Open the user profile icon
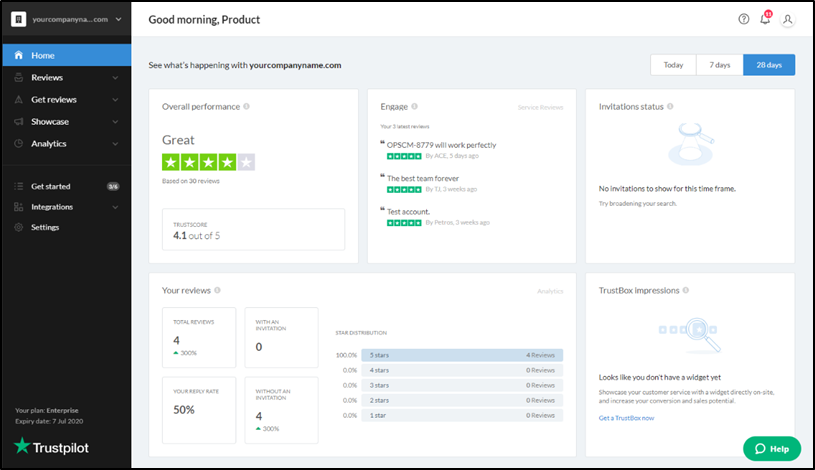815x470 pixels. [788, 19]
